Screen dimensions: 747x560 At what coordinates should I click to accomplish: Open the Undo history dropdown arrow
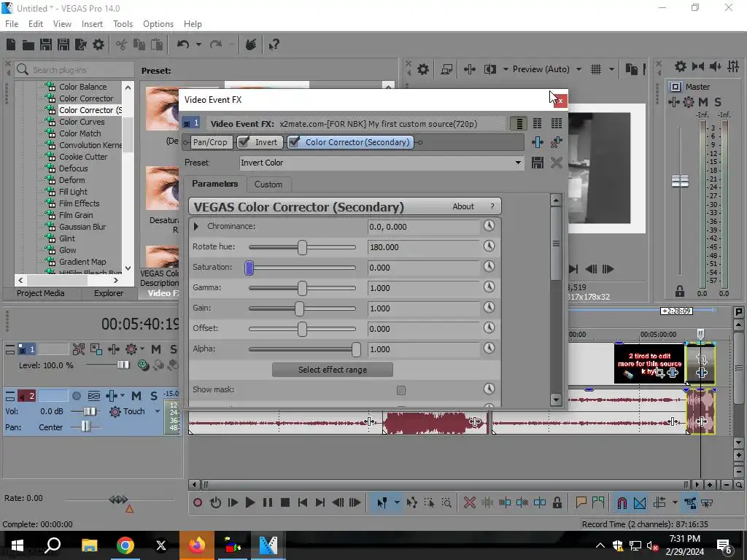198,44
